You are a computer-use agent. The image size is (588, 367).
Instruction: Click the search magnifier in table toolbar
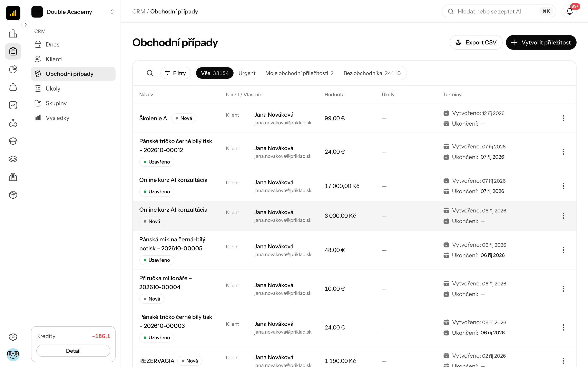tap(150, 73)
